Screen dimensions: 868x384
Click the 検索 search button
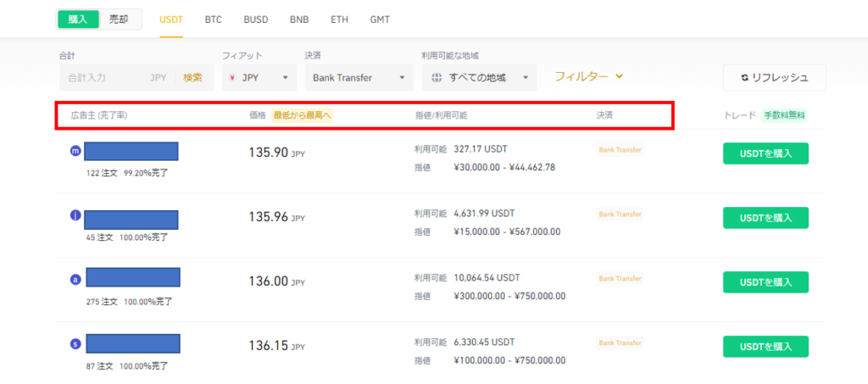click(x=192, y=78)
